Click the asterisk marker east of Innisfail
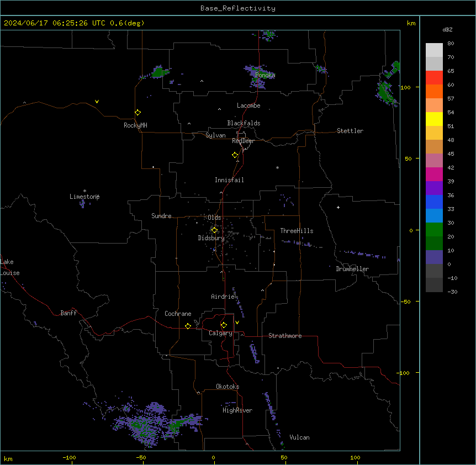The width and height of the screenshot is (476, 465). 277,167
